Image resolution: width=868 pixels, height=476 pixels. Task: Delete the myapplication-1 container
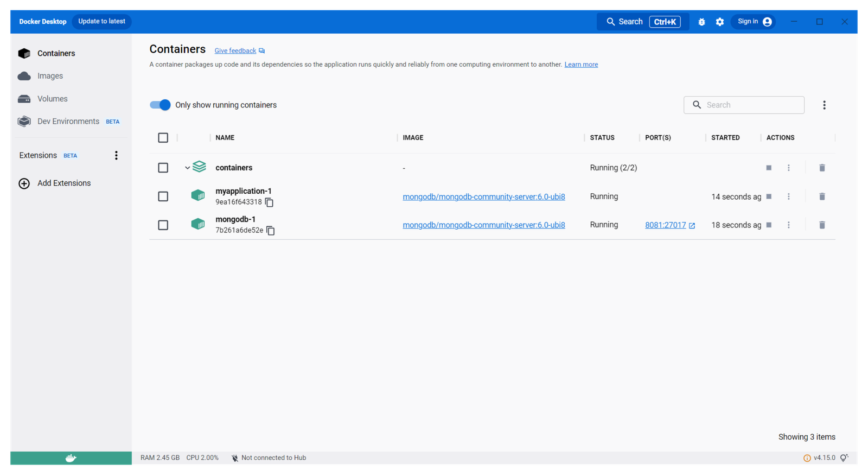tap(822, 197)
